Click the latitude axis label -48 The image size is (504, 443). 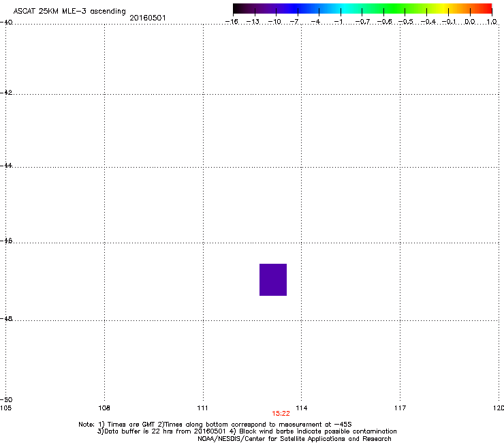pos(6,319)
